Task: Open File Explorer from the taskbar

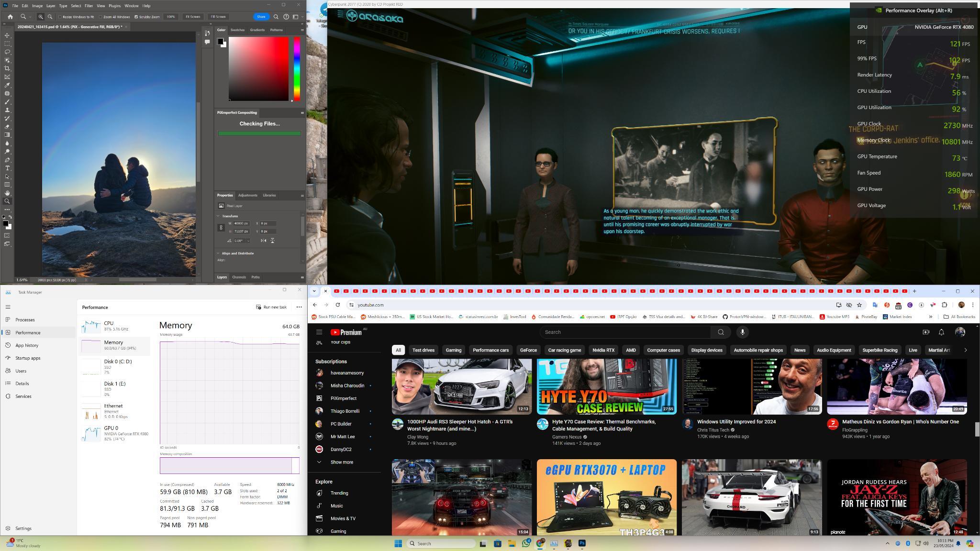Action: [x=512, y=543]
